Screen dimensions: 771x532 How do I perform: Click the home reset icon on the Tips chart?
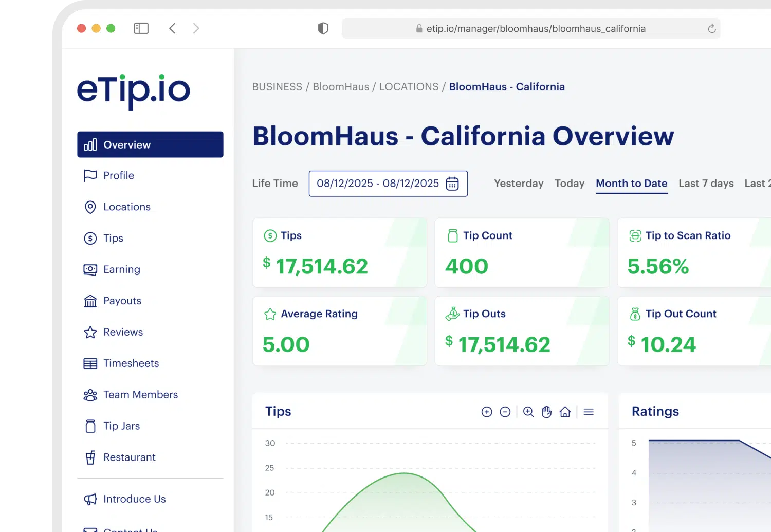(x=565, y=412)
